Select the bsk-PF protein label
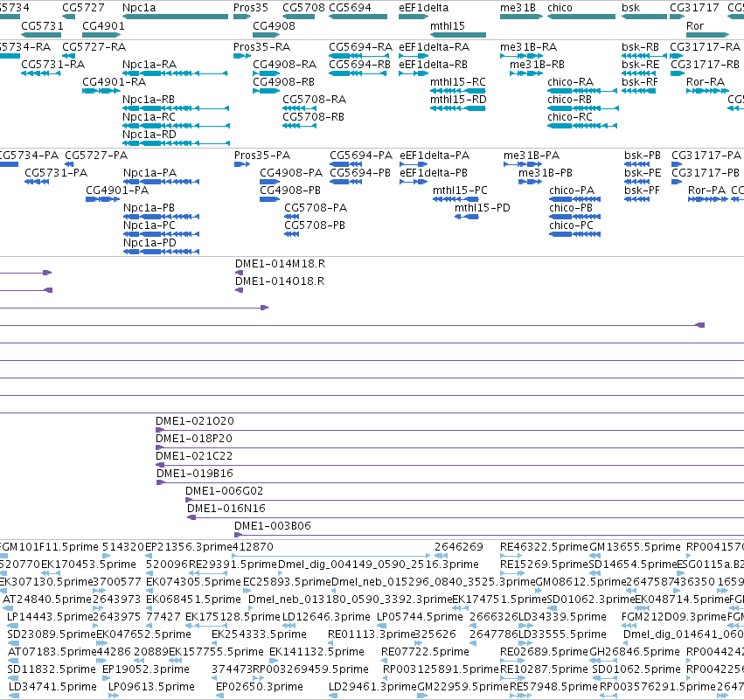The width and height of the screenshot is (744, 700). 642,191
